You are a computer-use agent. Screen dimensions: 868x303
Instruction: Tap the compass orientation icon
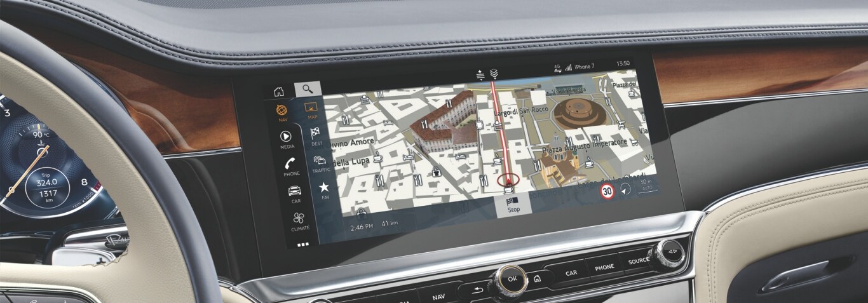click(x=626, y=189)
